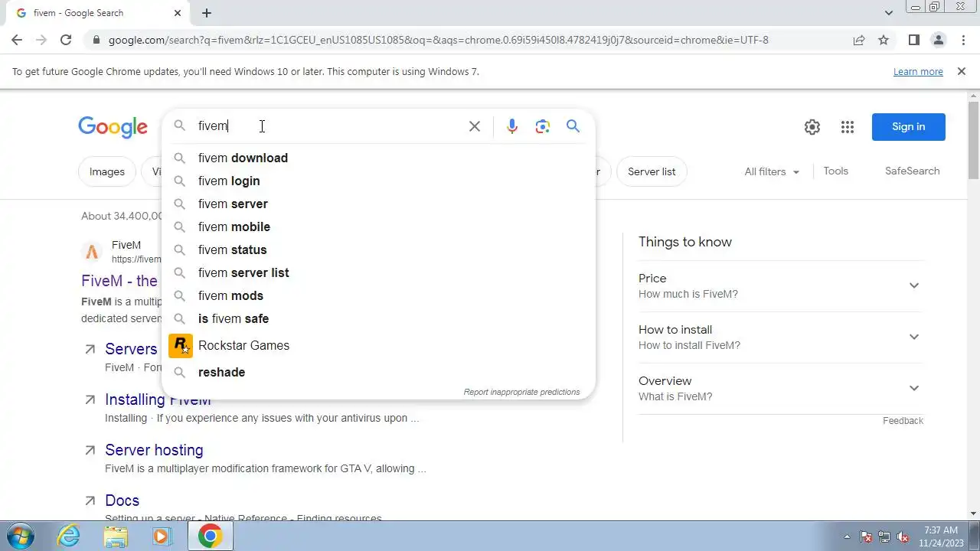This screenshot has height=551, width=980.
Task: Select the 'fivem mobile' suggestion
Action: (378, 227)
